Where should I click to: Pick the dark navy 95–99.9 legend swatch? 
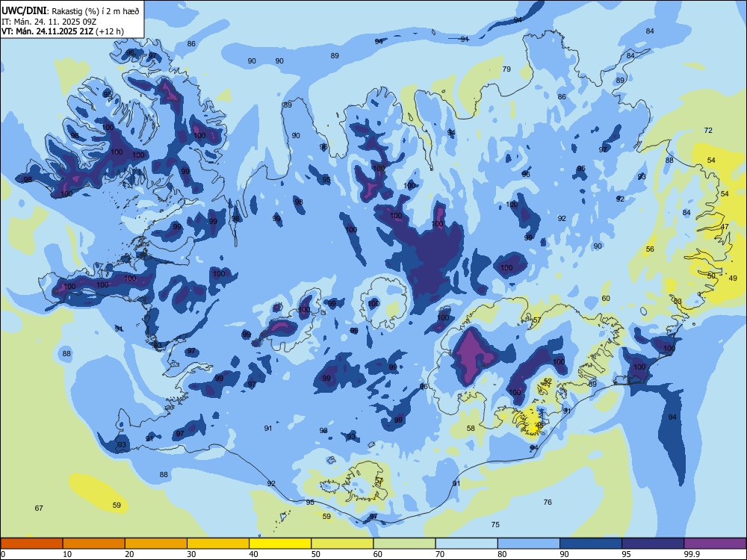click(x=653, y=544)
